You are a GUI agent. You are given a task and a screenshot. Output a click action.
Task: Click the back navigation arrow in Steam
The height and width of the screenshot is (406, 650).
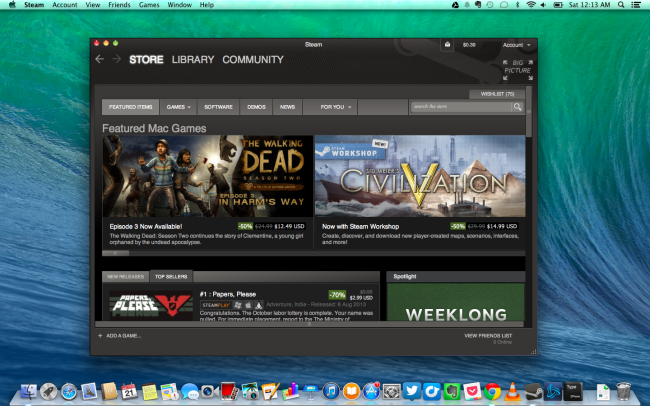99,59
